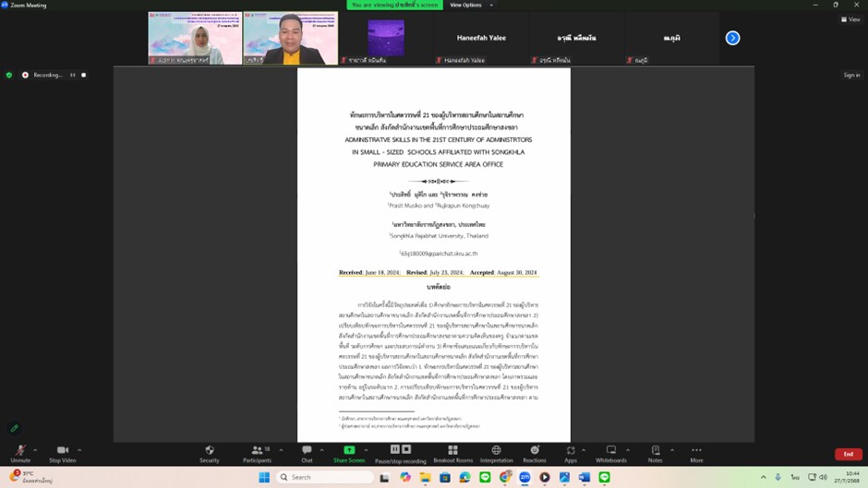The height and width of the screenshot is (488, 868).
Task: Open Breakout Rooms
Action: coord(452,454)
